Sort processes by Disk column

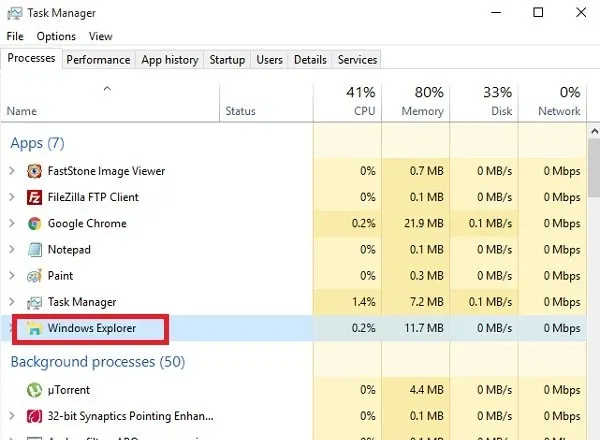(484, 103)
